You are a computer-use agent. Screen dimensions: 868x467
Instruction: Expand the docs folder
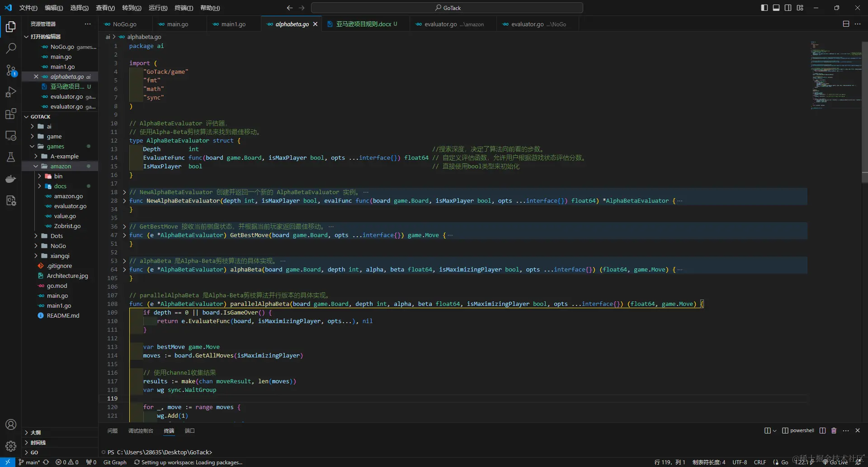coord(39,186)
